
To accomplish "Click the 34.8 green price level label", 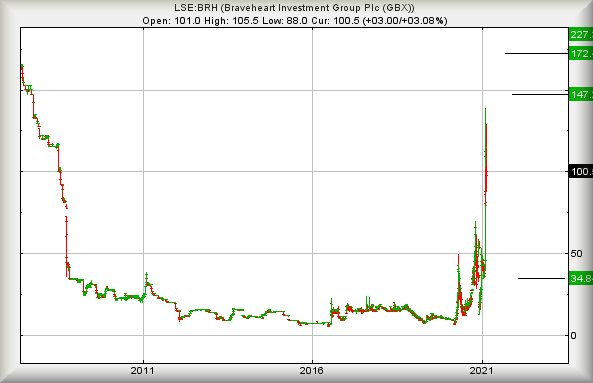I will tap(581, 279).
